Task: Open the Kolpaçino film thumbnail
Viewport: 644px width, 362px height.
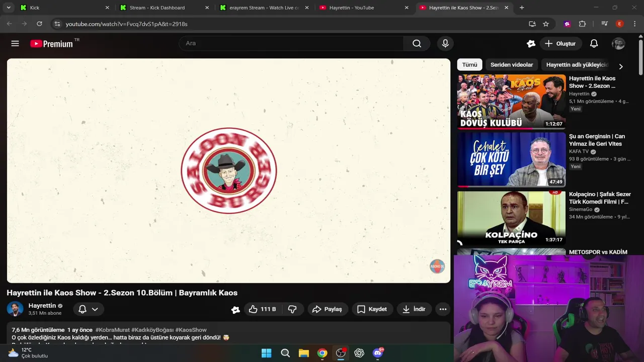Action: [512, 218]
